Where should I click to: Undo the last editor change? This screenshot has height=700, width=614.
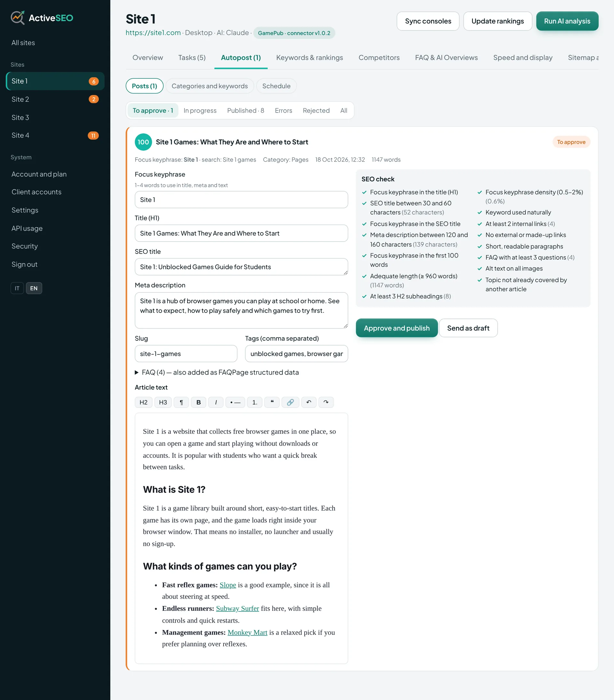[x=309, y=402]
